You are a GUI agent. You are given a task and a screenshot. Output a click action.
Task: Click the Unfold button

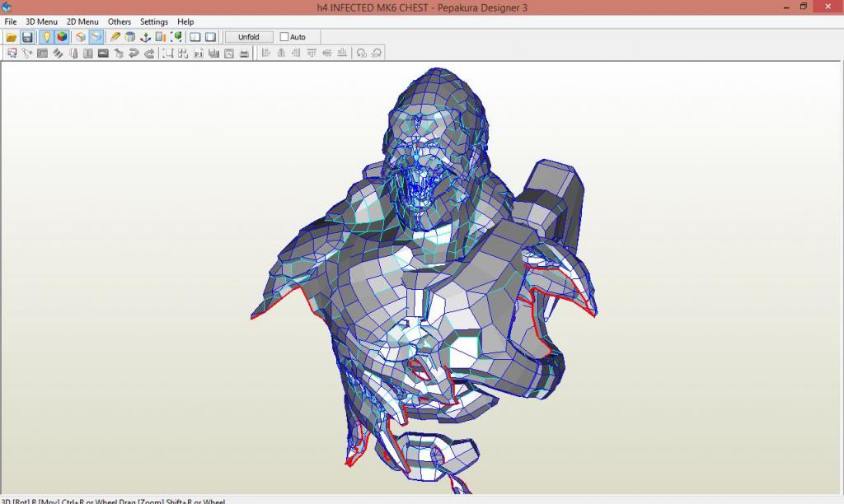[249, 37]
